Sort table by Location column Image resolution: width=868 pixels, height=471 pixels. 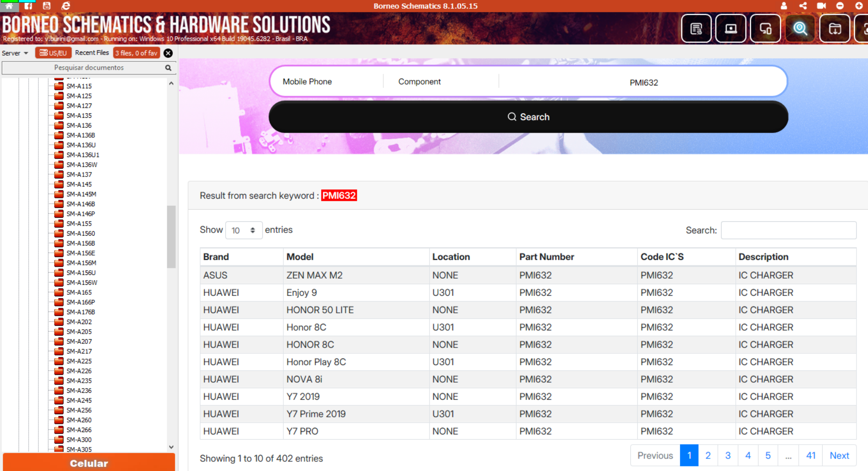click(472, 257)
